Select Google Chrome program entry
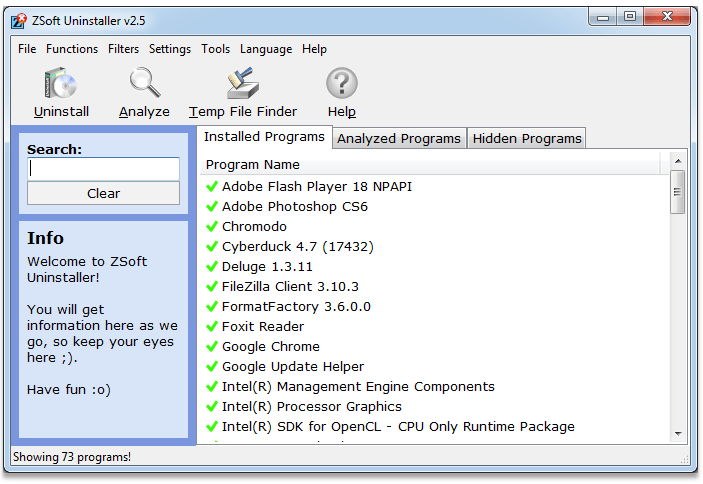Image resolution: width=703 pixels, height=484 pixels. (x=270, y=346)
